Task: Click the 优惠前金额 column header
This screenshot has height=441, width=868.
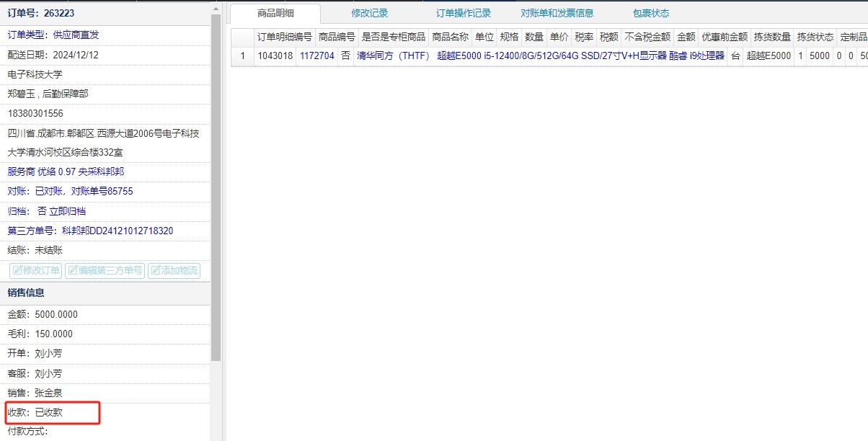Action: tap(725, 37)
